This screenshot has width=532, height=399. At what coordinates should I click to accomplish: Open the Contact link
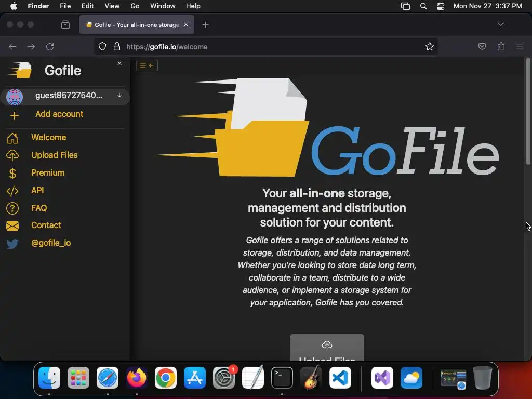pyautogui.click(x=46, y=225)
